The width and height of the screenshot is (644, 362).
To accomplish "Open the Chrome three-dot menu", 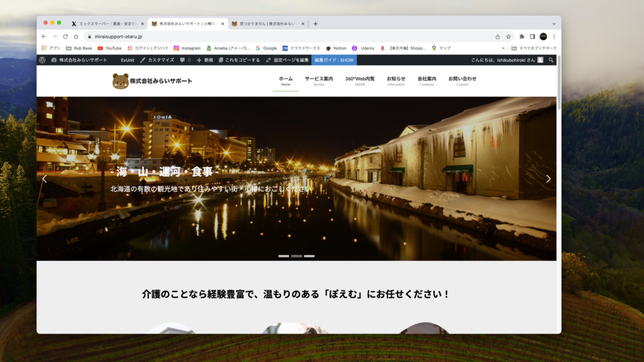I will coord(554,36).
